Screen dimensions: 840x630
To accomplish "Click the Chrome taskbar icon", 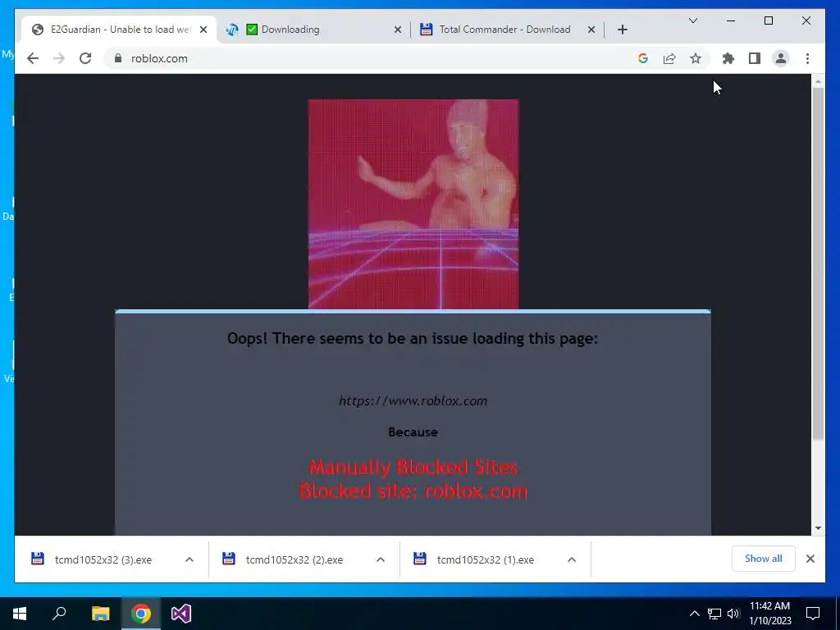I will tap(141, 614).
